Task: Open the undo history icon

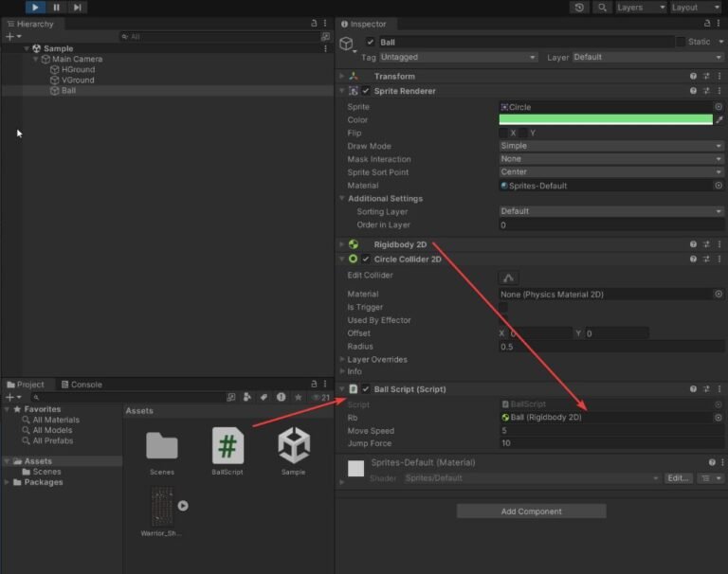Action: pyautogui.click(x=579, y=8)
